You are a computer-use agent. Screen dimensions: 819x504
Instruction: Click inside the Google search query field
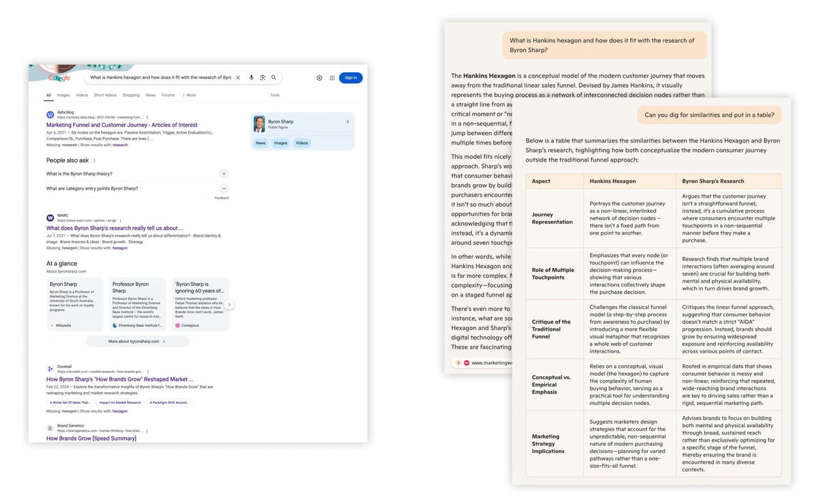(x=160, y=78)
